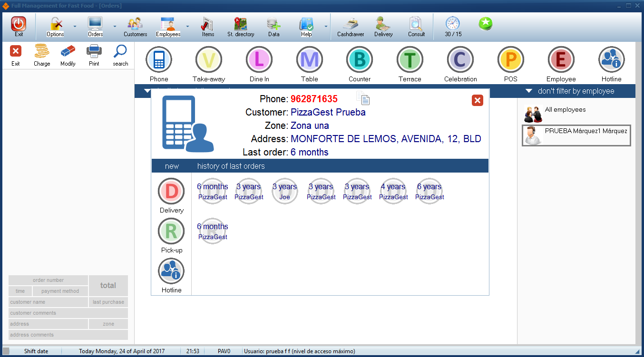Screen dimensions: 644x357
Task: Click the small red X Exit icon on left panel
Action: pos(16,51)
